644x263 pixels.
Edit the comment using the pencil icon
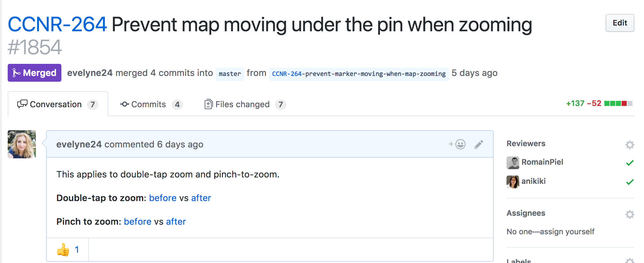pos(479,144)
